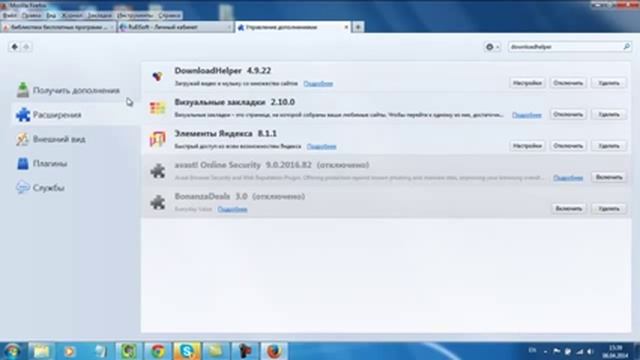This screenshot has width=640, height=360.
Task: Click BonanzaDeals puzzle piece icon
Action: tap(158, 202)
